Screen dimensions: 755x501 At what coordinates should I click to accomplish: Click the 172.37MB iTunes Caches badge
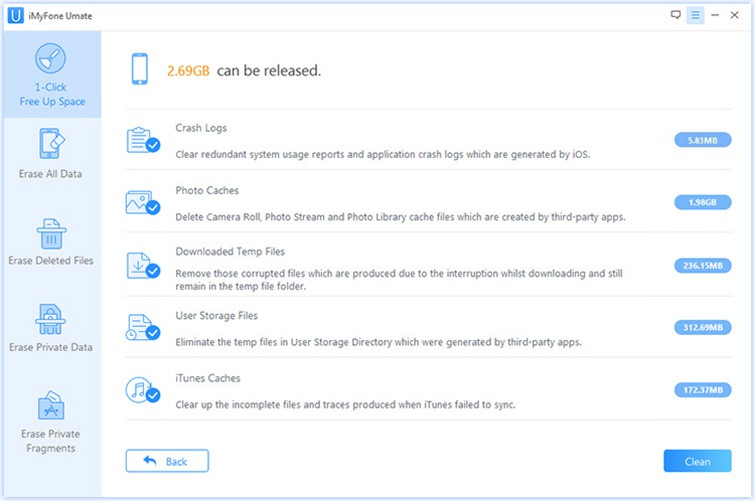point(702,390)
